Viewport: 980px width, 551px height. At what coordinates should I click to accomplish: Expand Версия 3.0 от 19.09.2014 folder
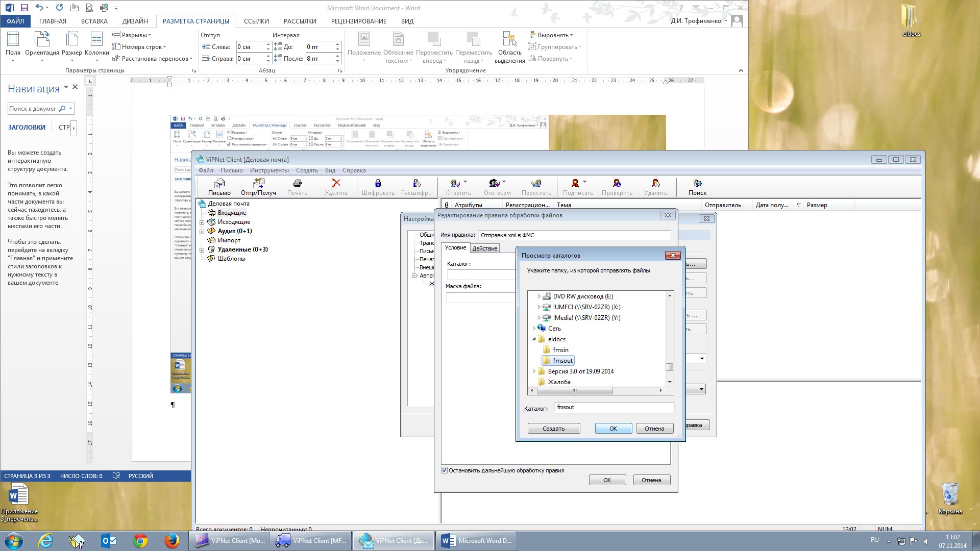534,371
